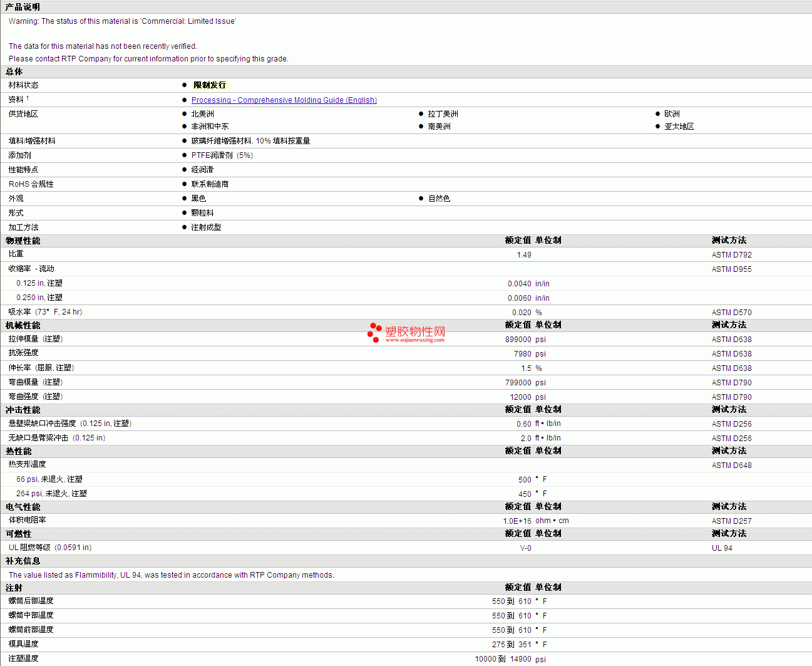This screenshot has width=812, height=666.
Task: Click the 非洲和中东 region entry
Action: [x=210, y=127]
